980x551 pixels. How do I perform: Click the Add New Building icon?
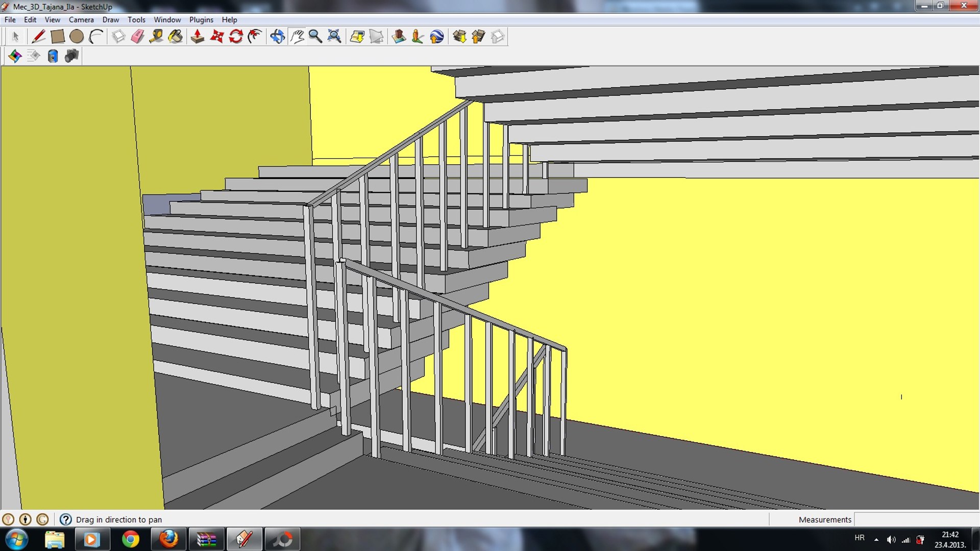coord(399,37)
